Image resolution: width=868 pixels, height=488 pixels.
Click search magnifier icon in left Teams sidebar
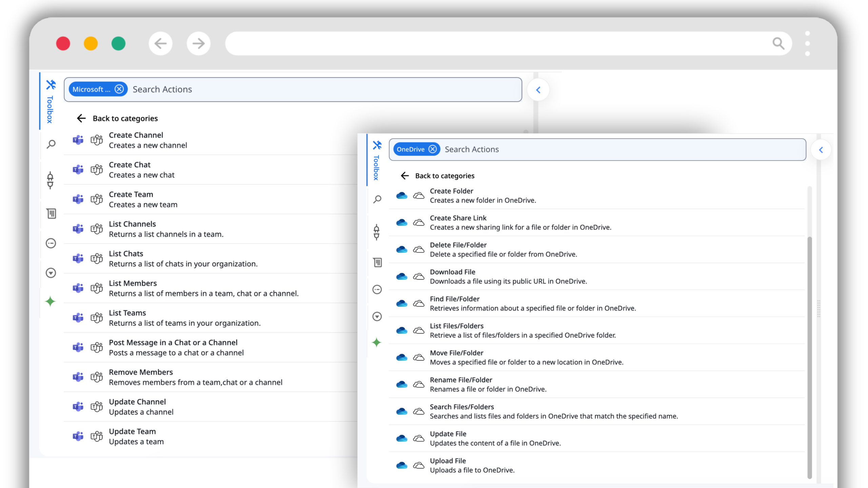(51, 144)
